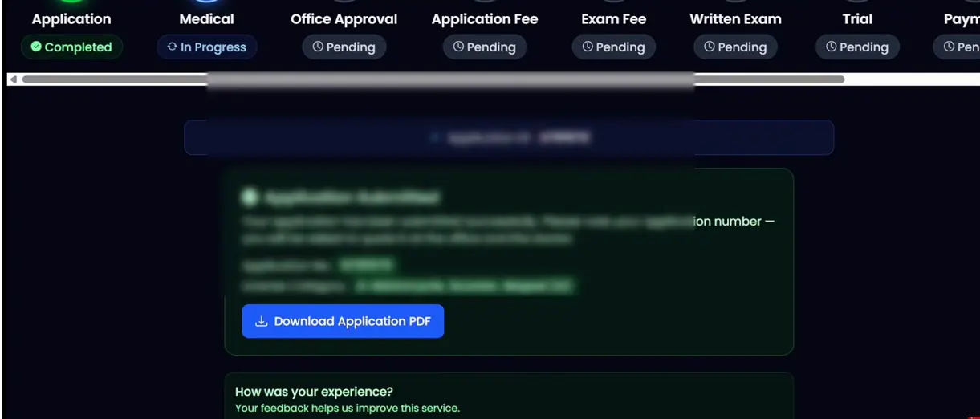Screen dimensions: 980x419
Task: Click the Completed status badge
Action: (x=71, y=47)
